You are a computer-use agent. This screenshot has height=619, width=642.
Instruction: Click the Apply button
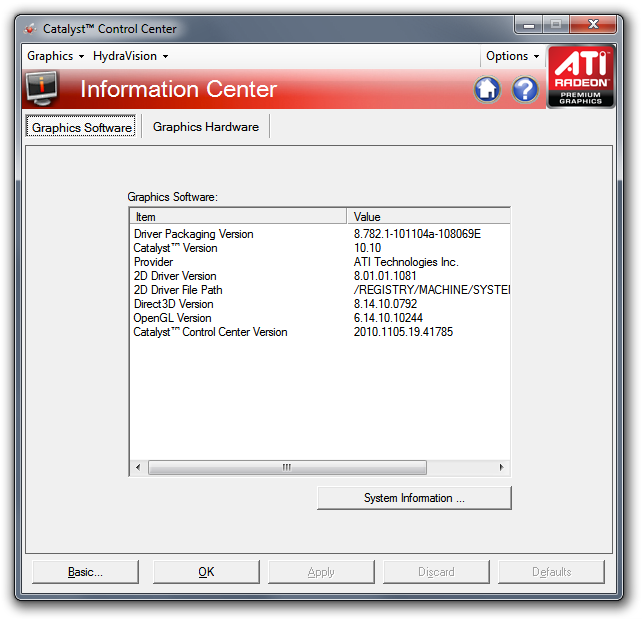pos(321,572)
